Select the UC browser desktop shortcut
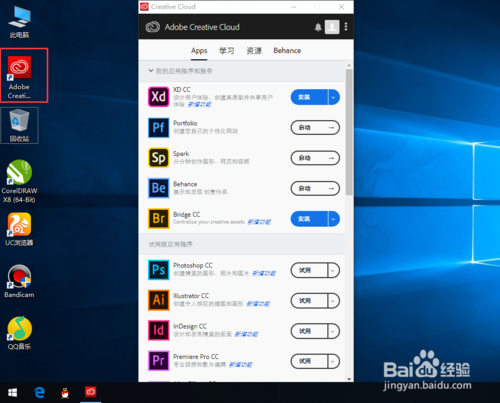This screenshot has height=403, width=500. [x=19, y=229]
